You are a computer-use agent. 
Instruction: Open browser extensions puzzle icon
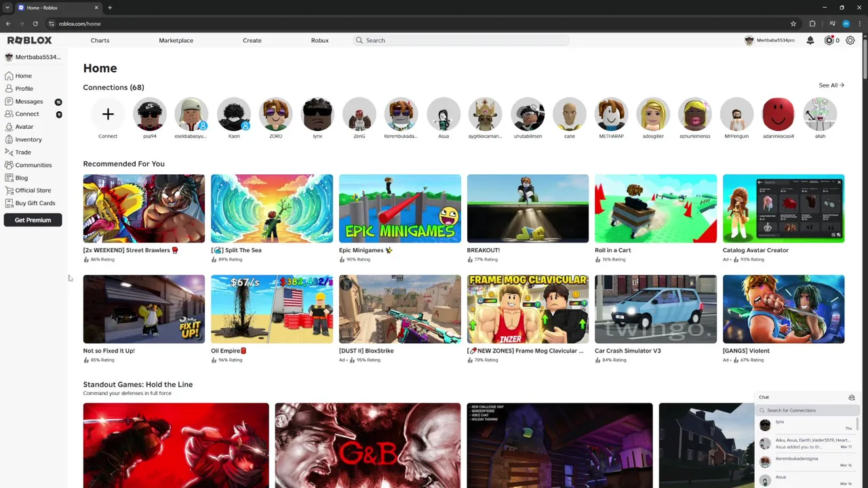click(x=812, y=24)
